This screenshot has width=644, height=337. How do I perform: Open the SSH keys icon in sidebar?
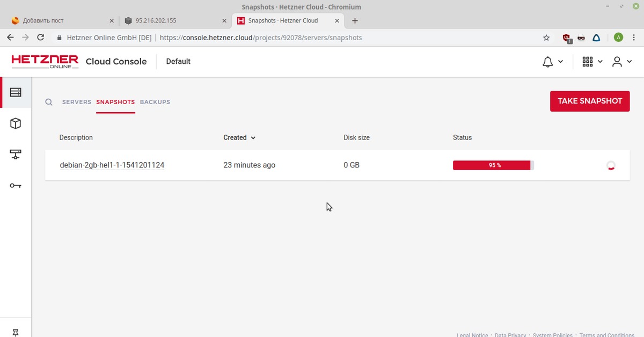point(16,186)
